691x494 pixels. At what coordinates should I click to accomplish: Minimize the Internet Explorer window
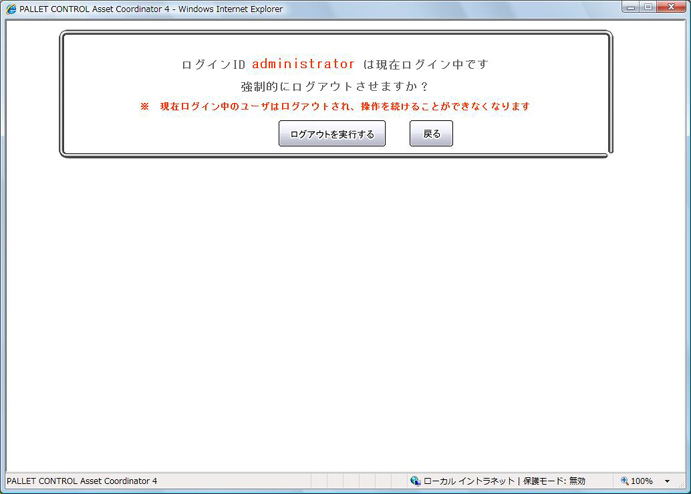pyautogui.click(x=631, y=7)
